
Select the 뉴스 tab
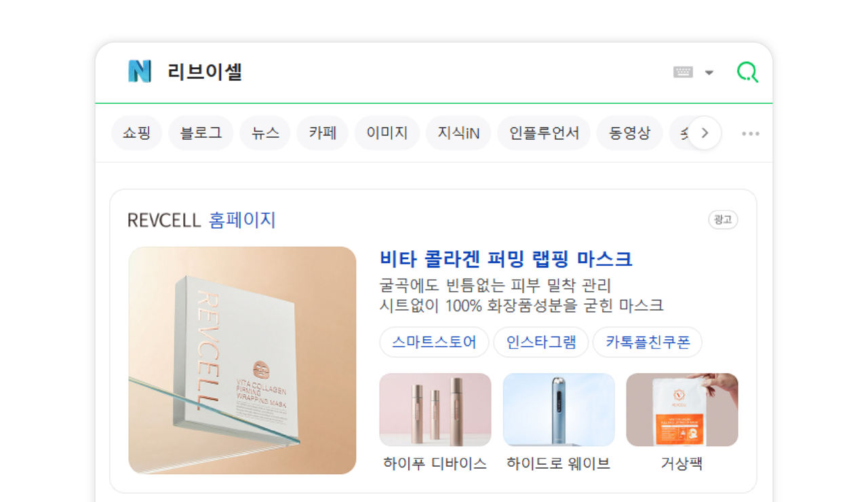tap(265, 133)
